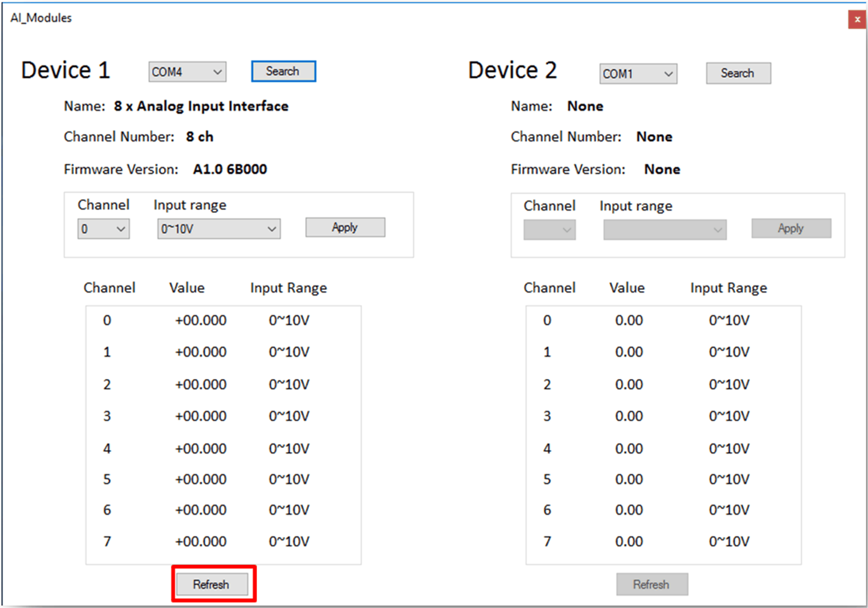Click Device 2 channel 5 input range text
Screen dimensions: 868x608
pyautogui.click(x=729, y=479)
